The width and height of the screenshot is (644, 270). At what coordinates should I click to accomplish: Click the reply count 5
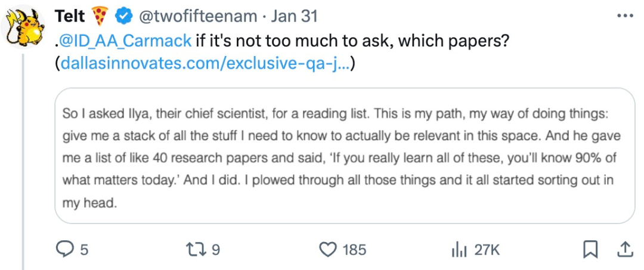[84, 250]
